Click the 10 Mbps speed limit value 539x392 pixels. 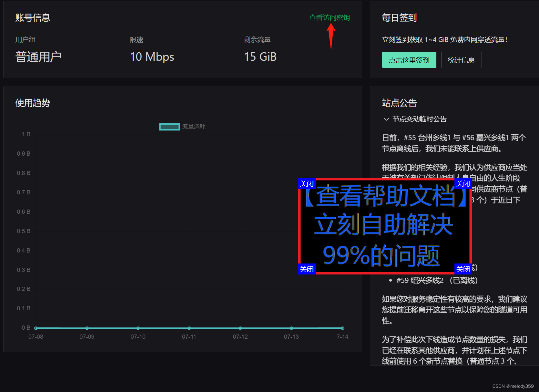(x=152, y=57)
